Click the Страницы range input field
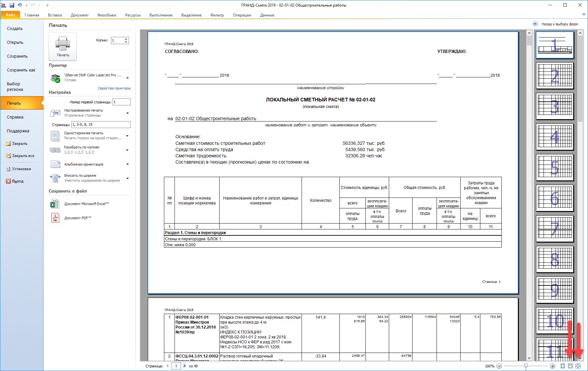Viewport: 588px width, 371px height. point(101,124)
